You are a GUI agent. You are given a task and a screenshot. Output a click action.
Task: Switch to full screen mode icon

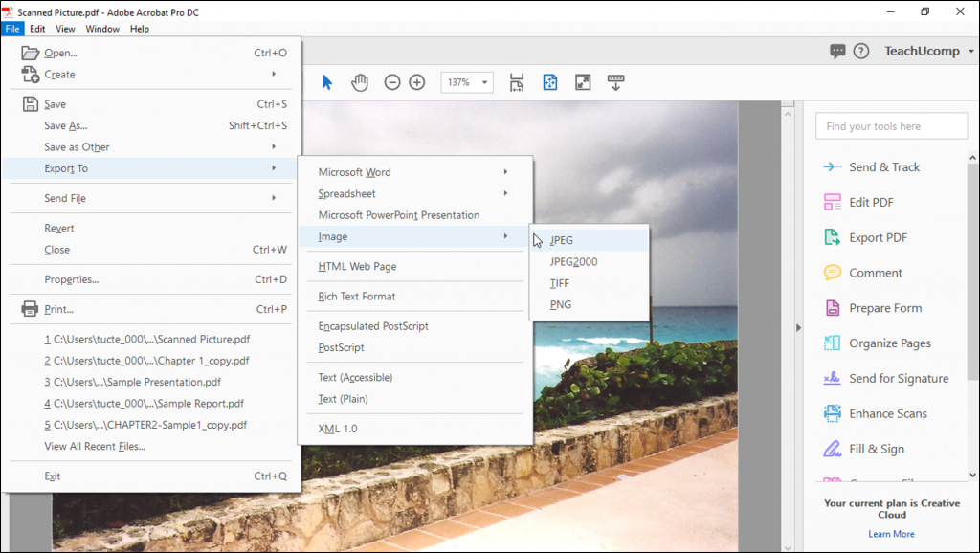coord(583,82)
